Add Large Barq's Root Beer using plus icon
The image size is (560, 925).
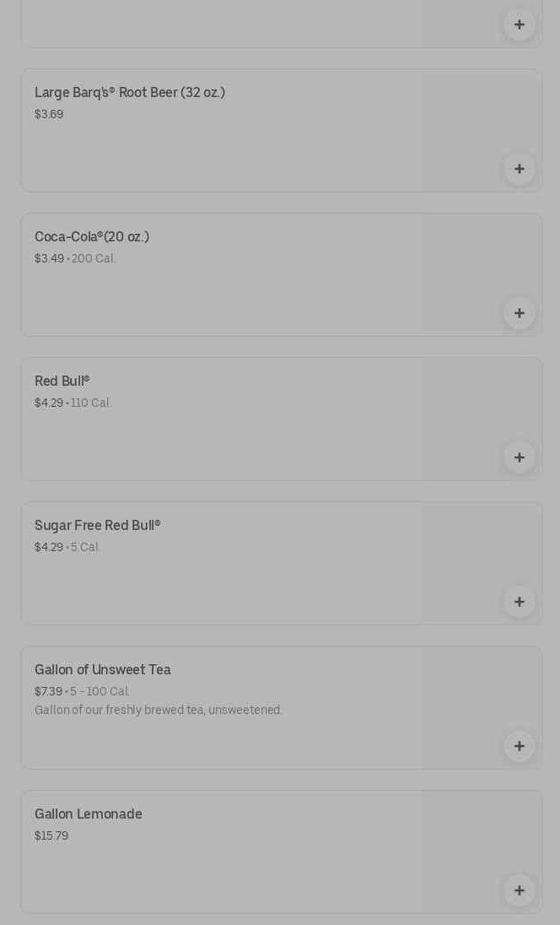point(519,169)
